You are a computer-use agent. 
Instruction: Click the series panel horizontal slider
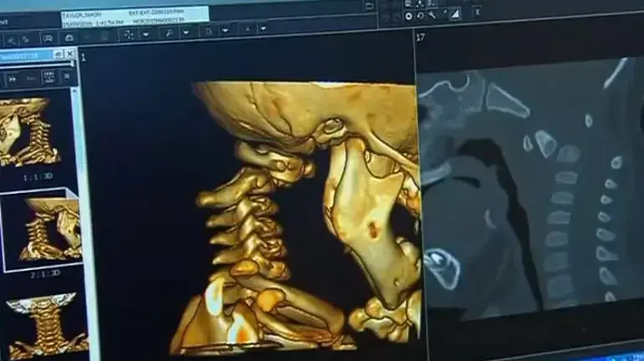pos(37,65)
